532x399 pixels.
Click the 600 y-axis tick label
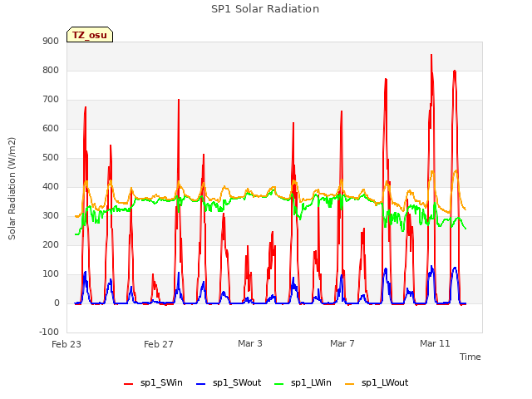[x=51, y=129]
